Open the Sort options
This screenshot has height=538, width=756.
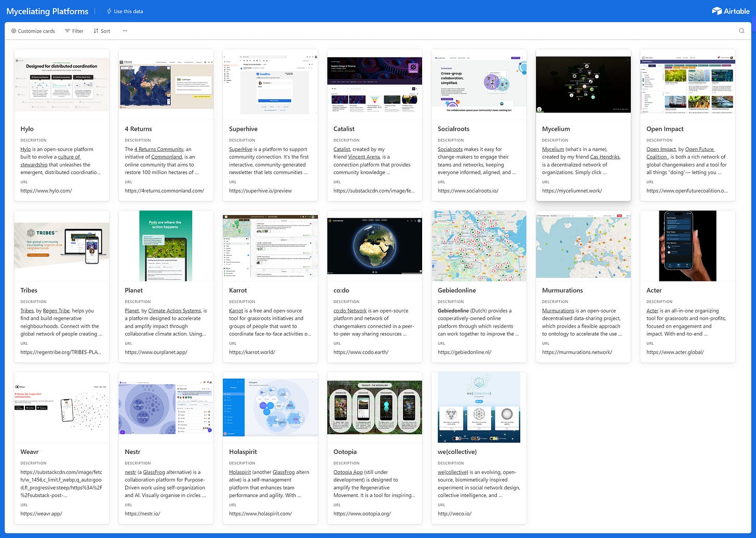102,31
